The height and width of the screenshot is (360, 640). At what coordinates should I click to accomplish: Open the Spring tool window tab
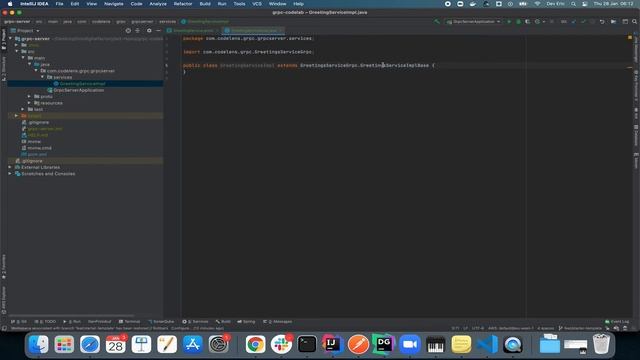[x=246, y=322]
